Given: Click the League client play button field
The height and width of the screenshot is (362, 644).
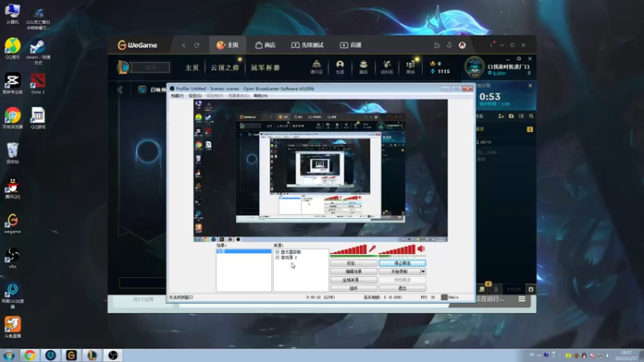Looking at the screenshot, I should pos(151,68).
